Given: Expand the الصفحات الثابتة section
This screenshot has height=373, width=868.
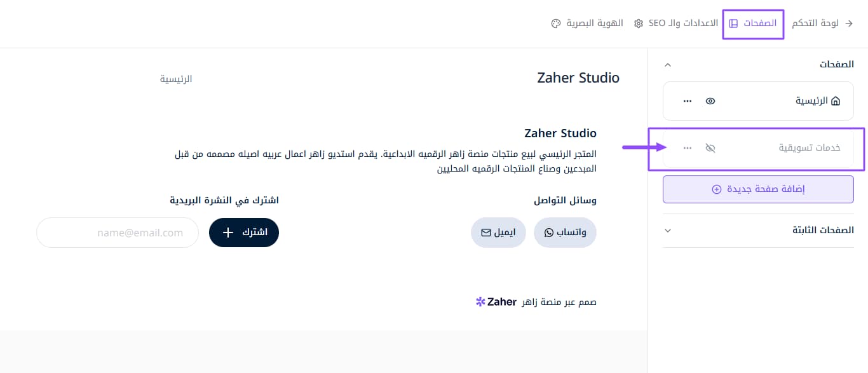Looking at the screenshot, I should pos(667,230).
